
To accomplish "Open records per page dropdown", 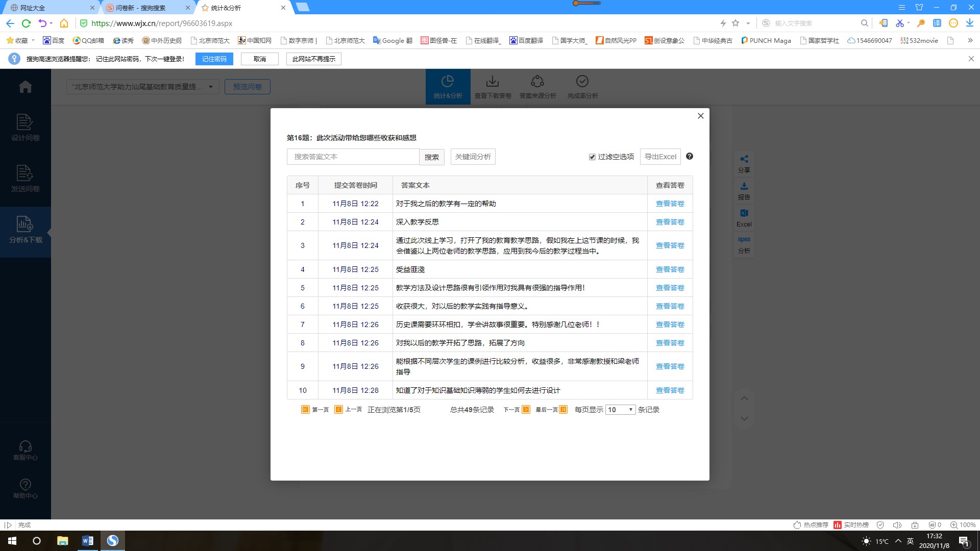I will click(x=620, y=410).
